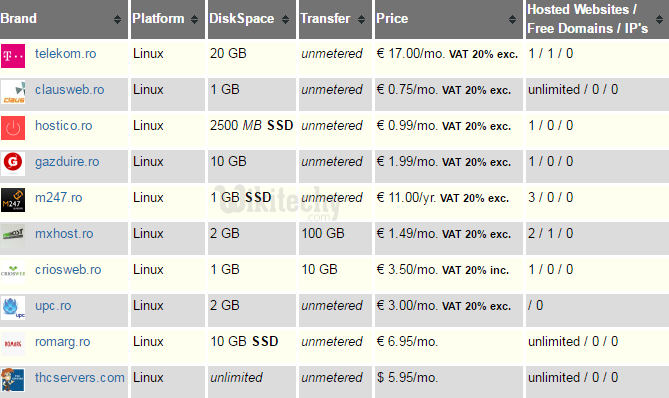This screenshot has width=669, height=398.
Task: Open the hostico.ro link
Action: point(64,126)
